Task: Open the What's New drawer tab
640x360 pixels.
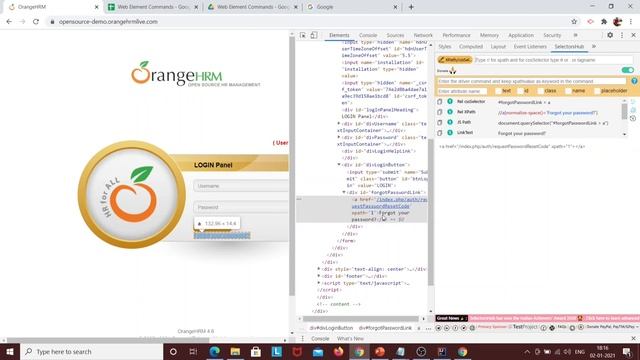Action: point(350,338)
